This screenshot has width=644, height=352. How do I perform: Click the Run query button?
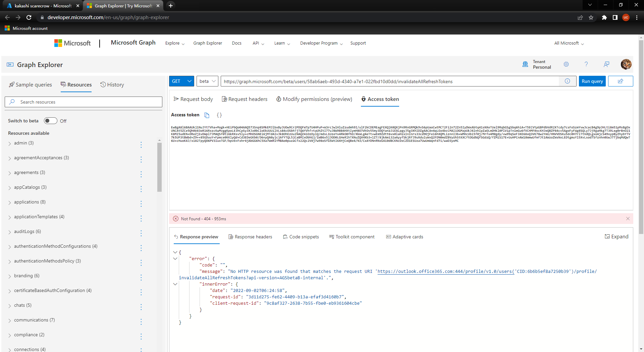592,81
